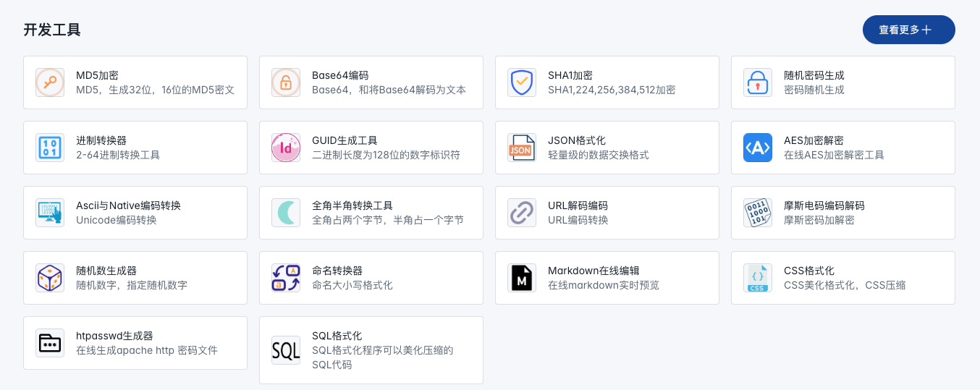Click the Base64编码 padlock icon
Screen dimensions: 980x390
(x=286, y=82)
